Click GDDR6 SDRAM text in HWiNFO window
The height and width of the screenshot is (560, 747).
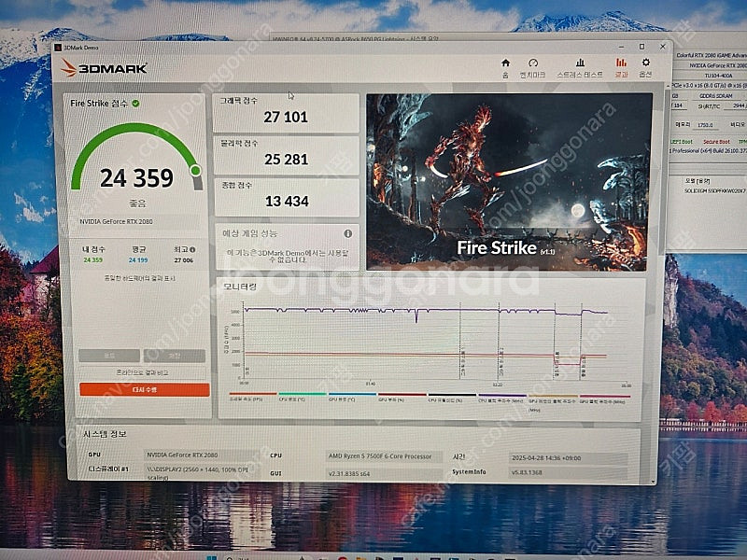715,96
